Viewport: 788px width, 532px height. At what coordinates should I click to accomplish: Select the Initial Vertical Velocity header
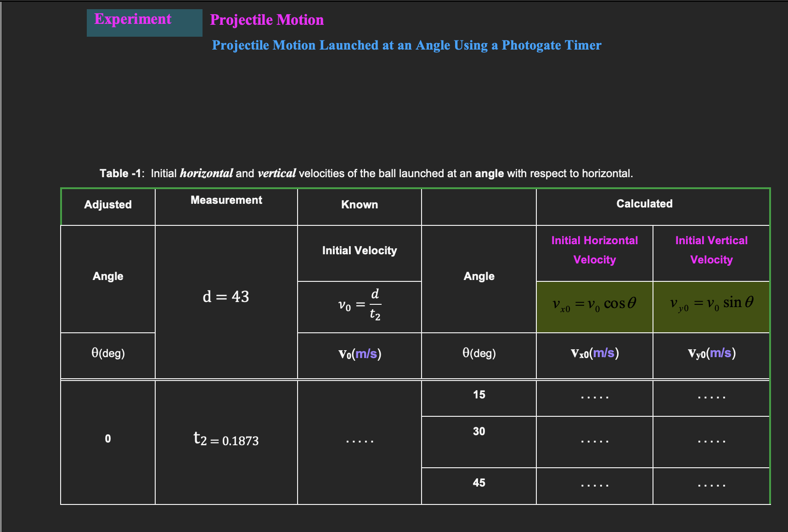coord(711,250)
